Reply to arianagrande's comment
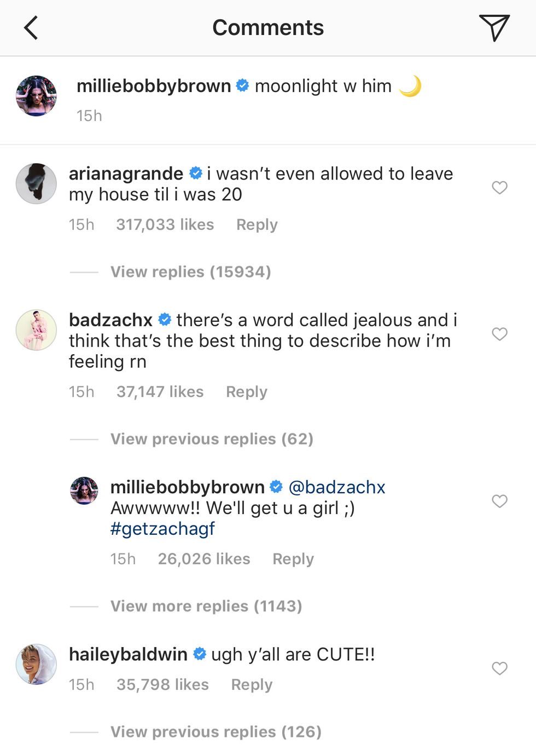Screen dimensions: 536x756 click(257, 225)
